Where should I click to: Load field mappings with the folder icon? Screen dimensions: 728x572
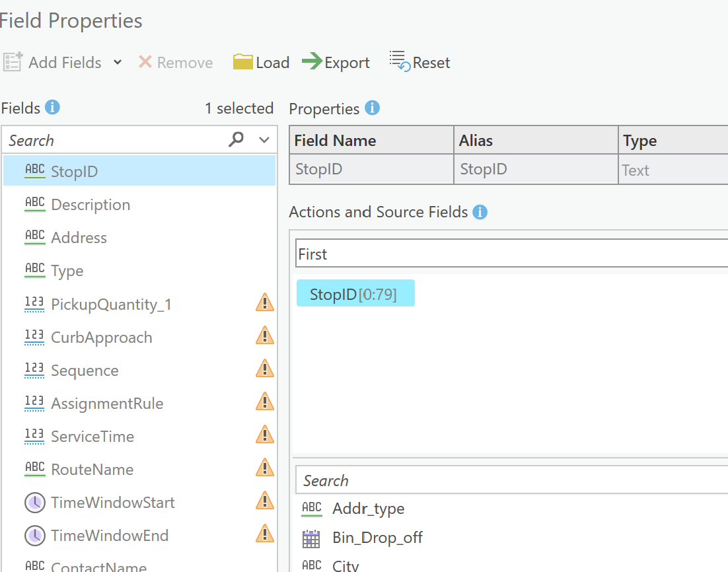(243, 62)
